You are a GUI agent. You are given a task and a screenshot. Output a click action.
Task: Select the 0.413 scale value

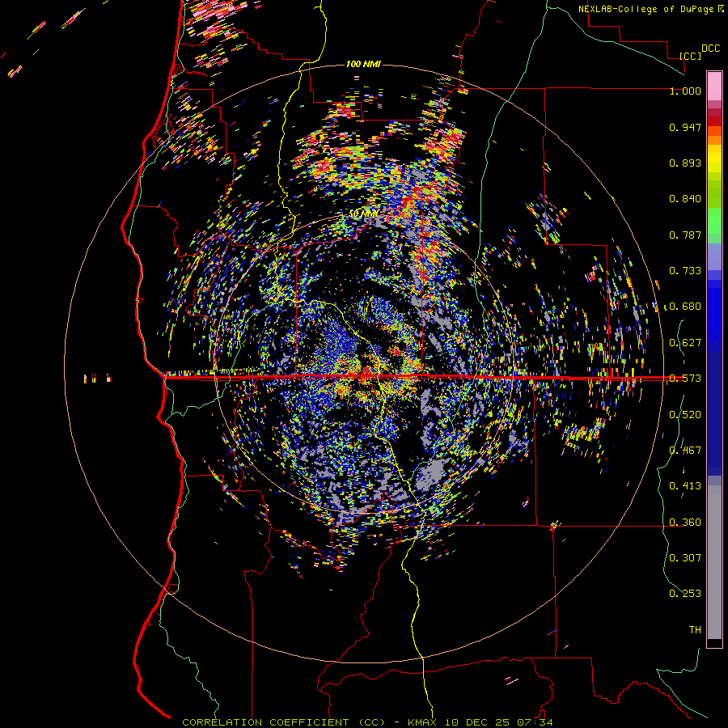685,486
